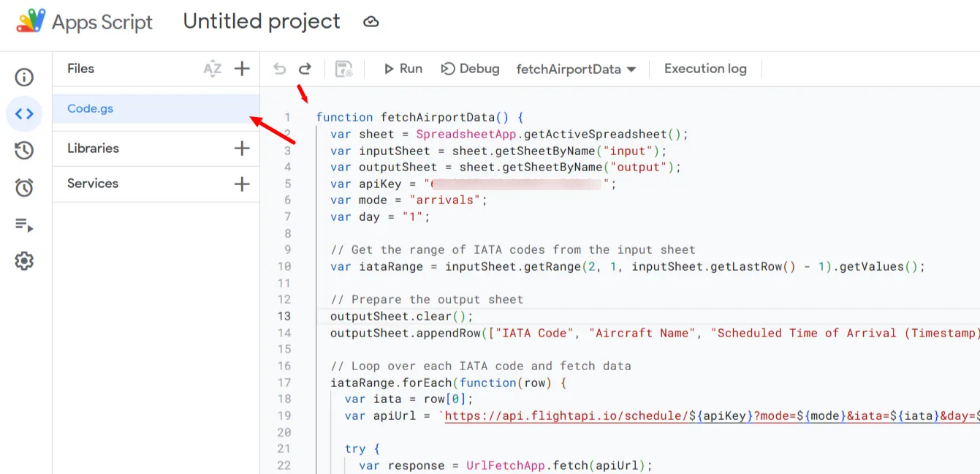This screenshot has width=980, height=474.
Task: Open the Triggers alarm clock icon
Action: [24, 187]
